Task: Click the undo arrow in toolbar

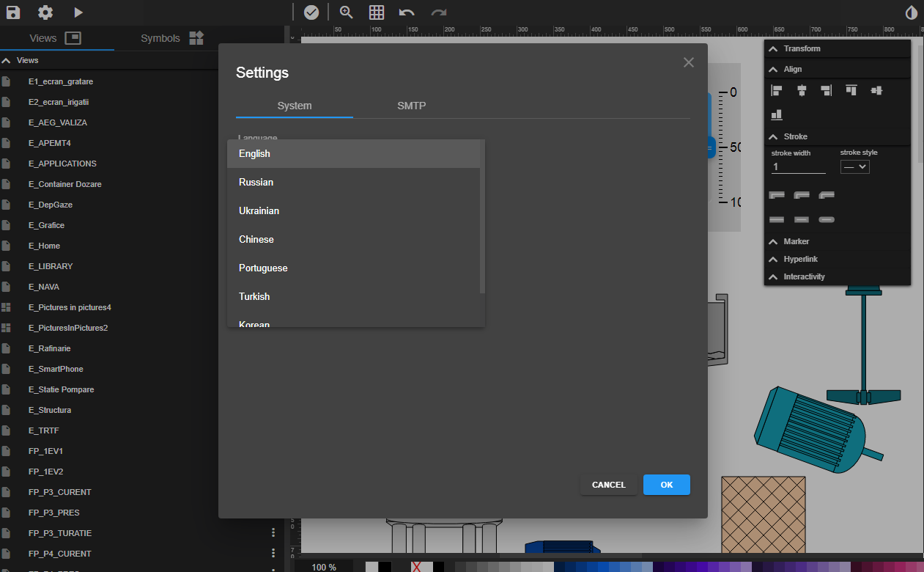Action: pos(407,12)
